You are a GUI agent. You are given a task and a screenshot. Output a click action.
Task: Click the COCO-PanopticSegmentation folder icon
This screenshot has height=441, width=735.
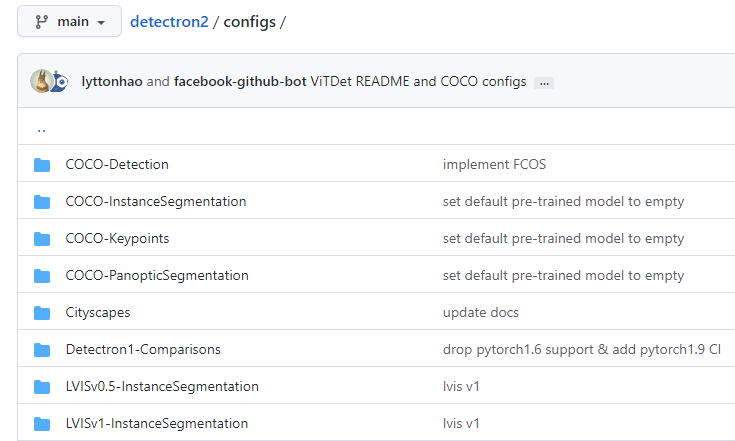tap(42, 276)
